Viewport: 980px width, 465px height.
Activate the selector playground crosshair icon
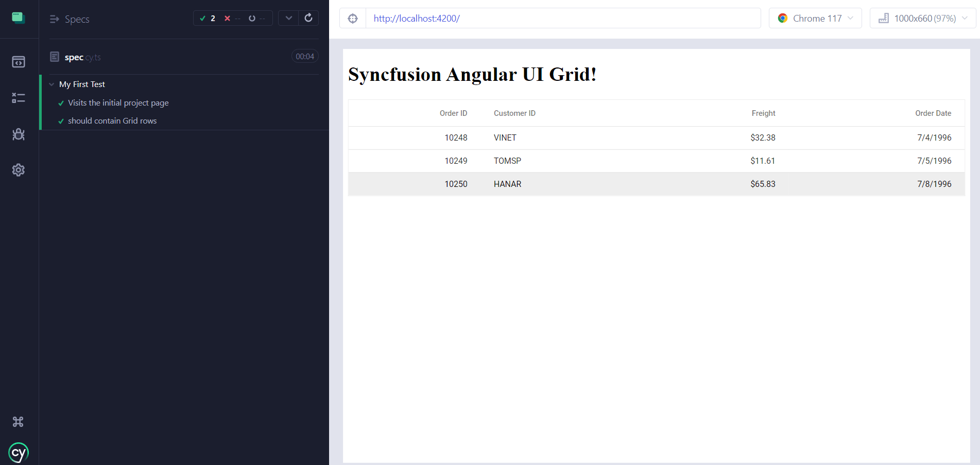click(352, 18)
